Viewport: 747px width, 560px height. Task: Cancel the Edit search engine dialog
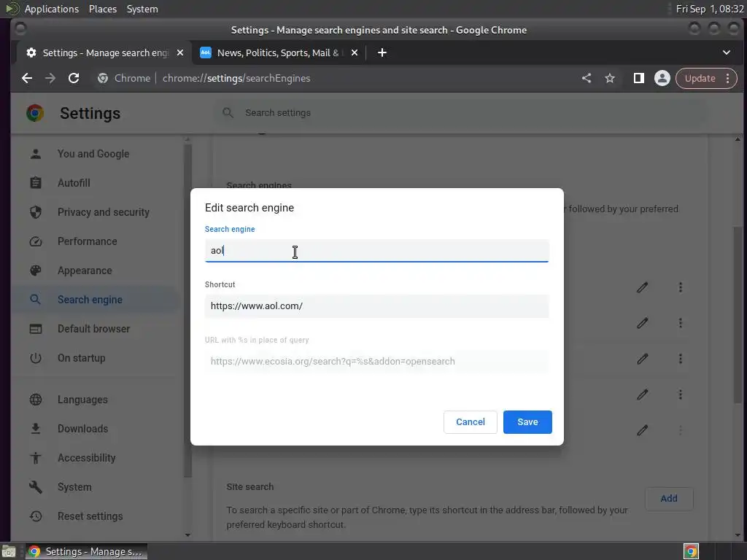pos(471,422)
